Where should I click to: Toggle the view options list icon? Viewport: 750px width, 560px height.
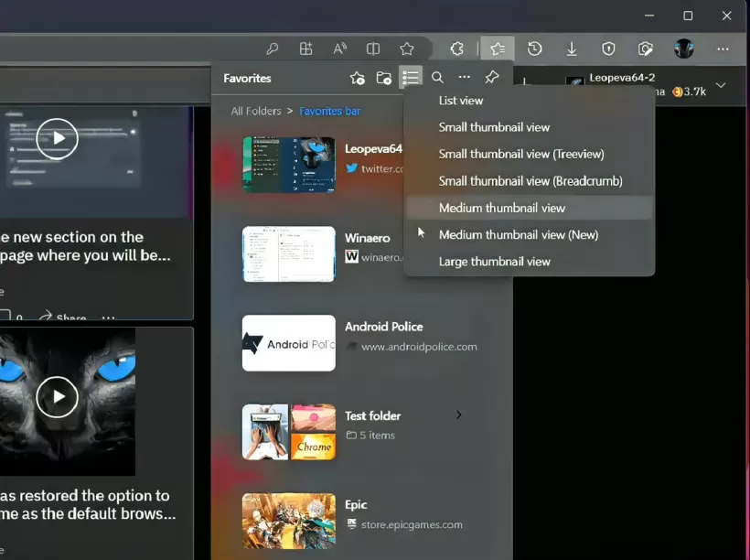(411, 77)
